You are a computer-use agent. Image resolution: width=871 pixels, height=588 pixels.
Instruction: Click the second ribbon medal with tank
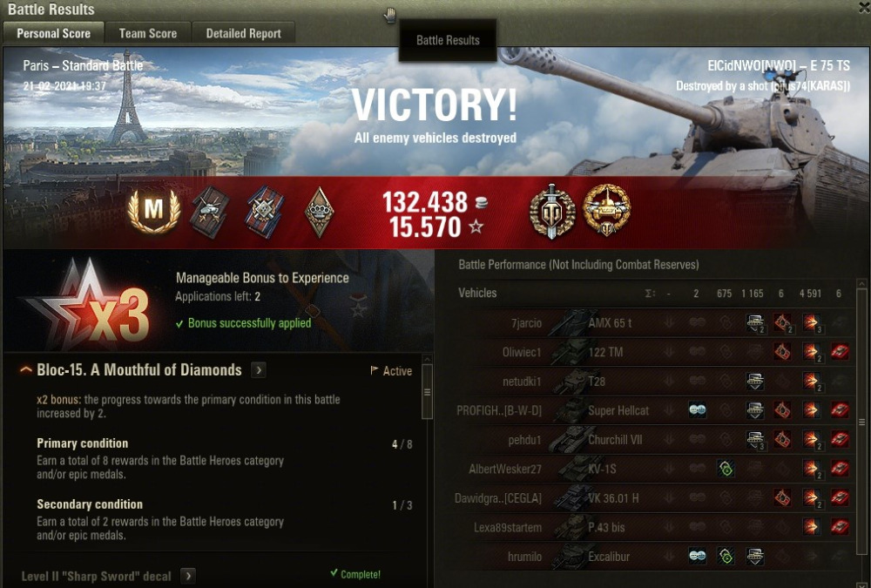click(209, 213)
